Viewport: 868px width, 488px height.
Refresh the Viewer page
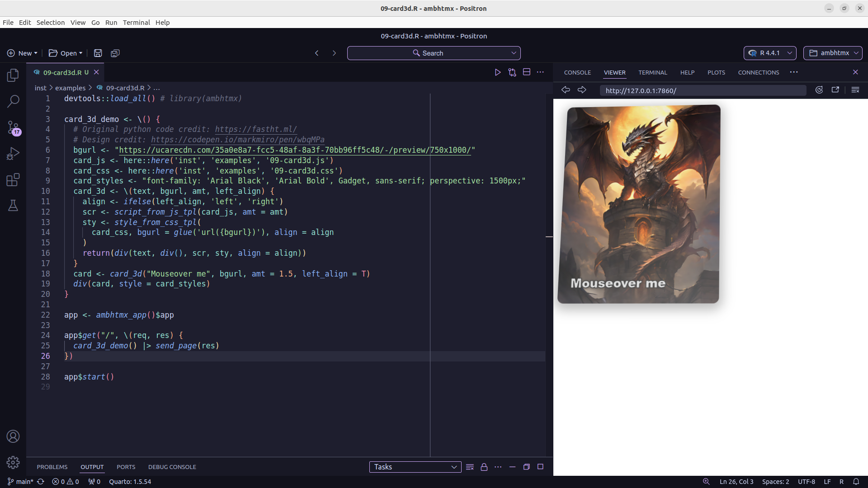(819, 90)
